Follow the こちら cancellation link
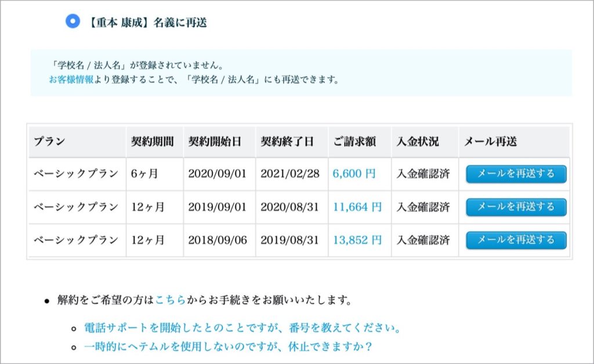The width and height of the screenshot is (594, 364). [x=171, y=300]
